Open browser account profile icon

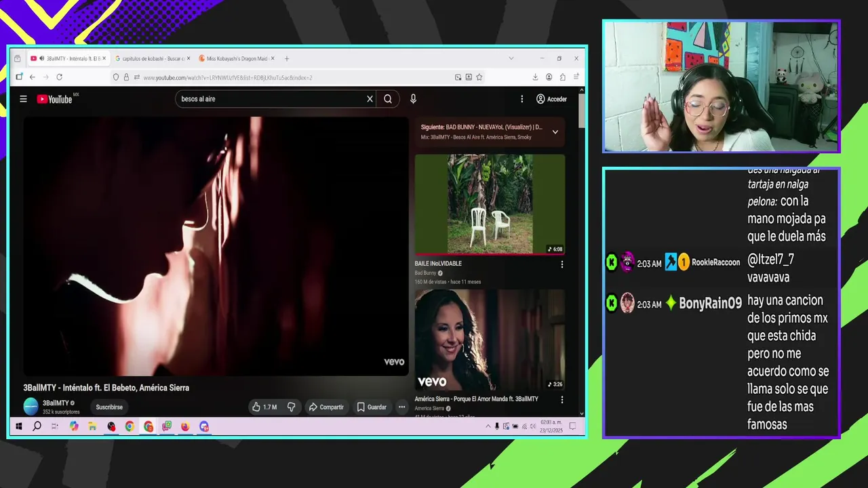[549, 77]
